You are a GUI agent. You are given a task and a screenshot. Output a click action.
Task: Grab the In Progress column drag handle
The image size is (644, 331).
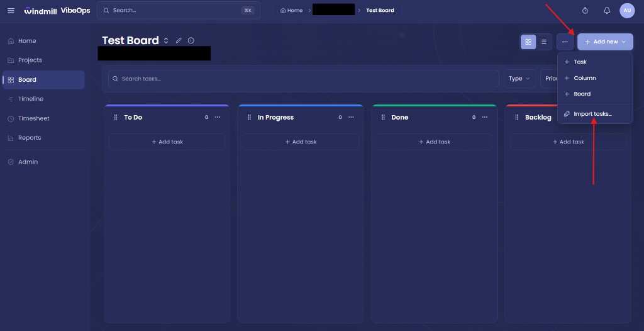249,117
